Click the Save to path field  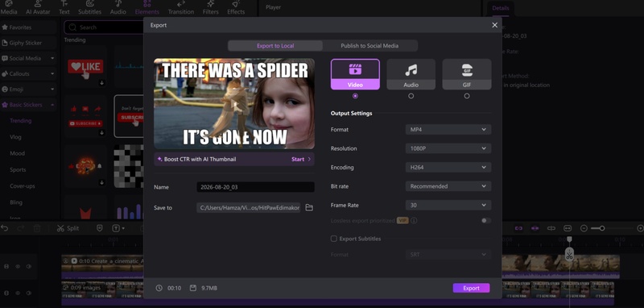[x=249, y=208]
